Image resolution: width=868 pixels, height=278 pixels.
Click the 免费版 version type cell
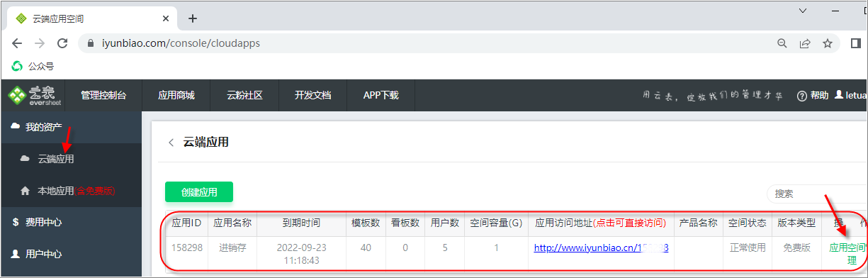point(796,248)
